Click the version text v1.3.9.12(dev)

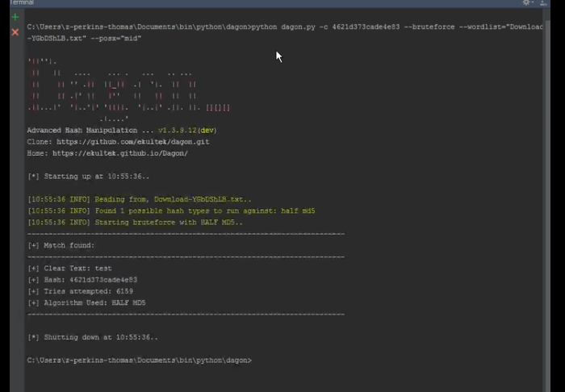[187, 131]
